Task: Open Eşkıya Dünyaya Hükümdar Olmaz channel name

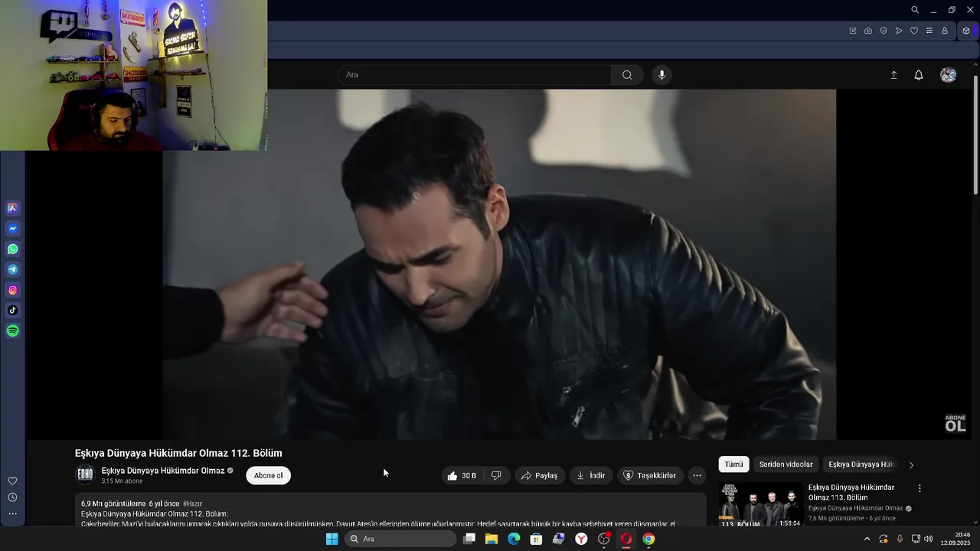Action: tap(163, 471)
